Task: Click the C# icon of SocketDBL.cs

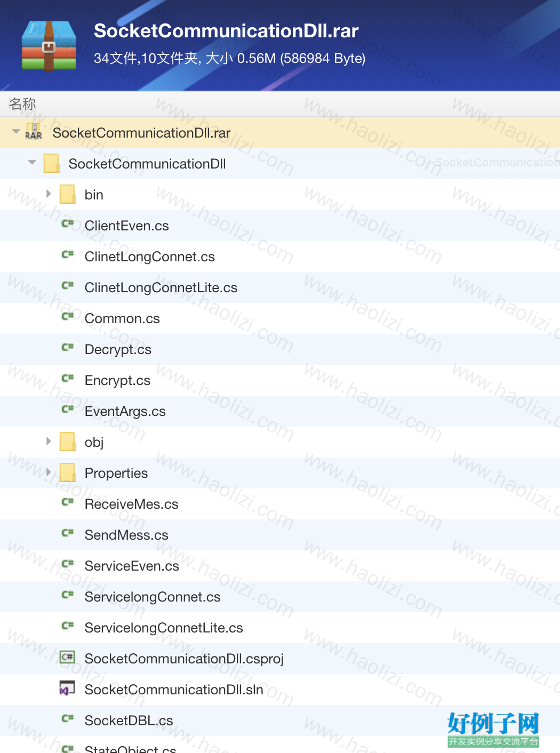Action: [68, 718]
